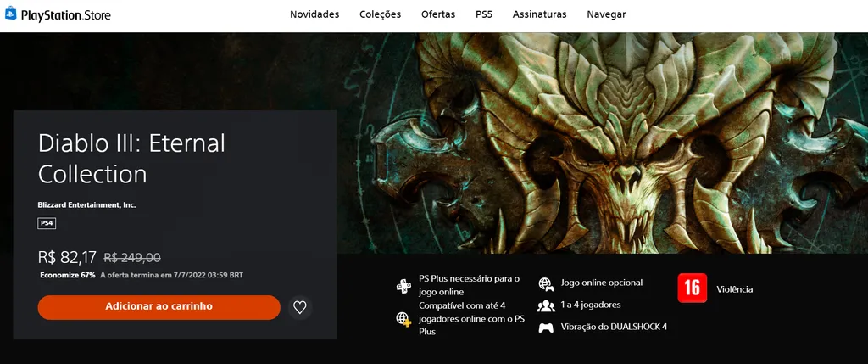Click the 16 age rating badge
The image size is (868, 364).
pos(692,288)
